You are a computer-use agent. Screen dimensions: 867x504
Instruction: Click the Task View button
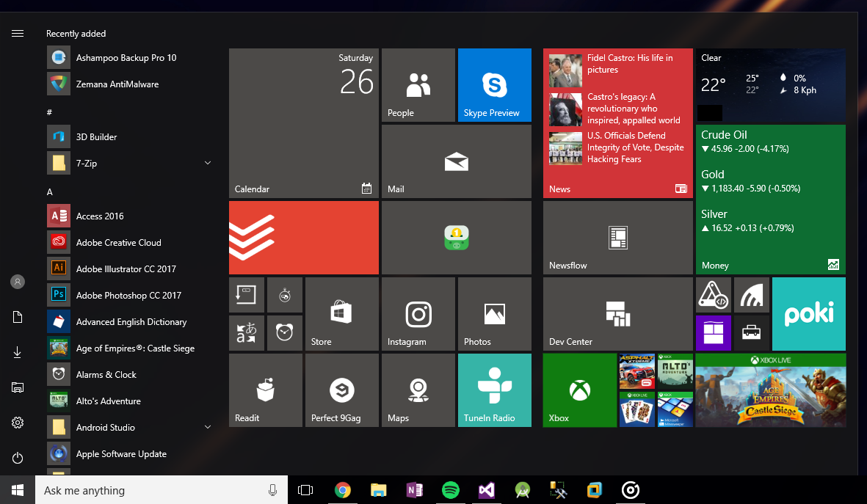coord(305,490)
